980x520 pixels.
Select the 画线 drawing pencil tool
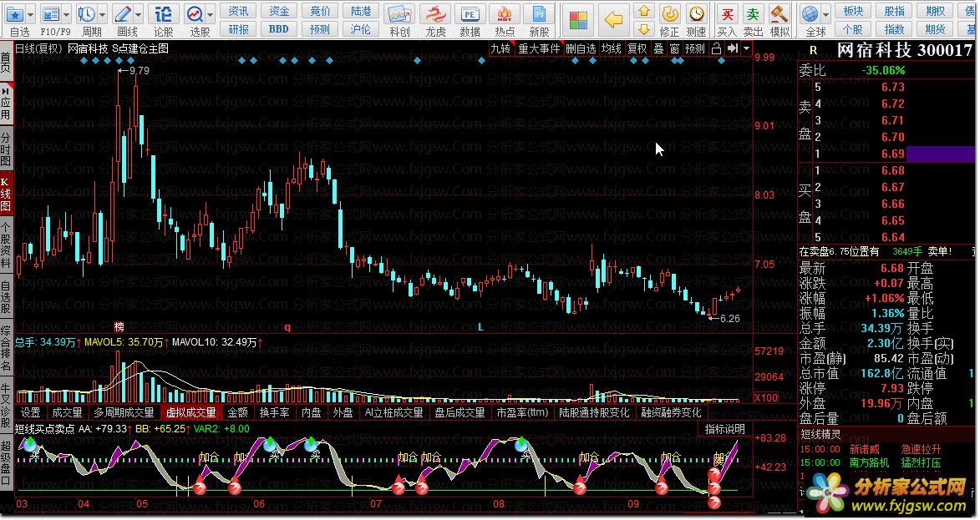pyautogui.click(x=123, y=14)
